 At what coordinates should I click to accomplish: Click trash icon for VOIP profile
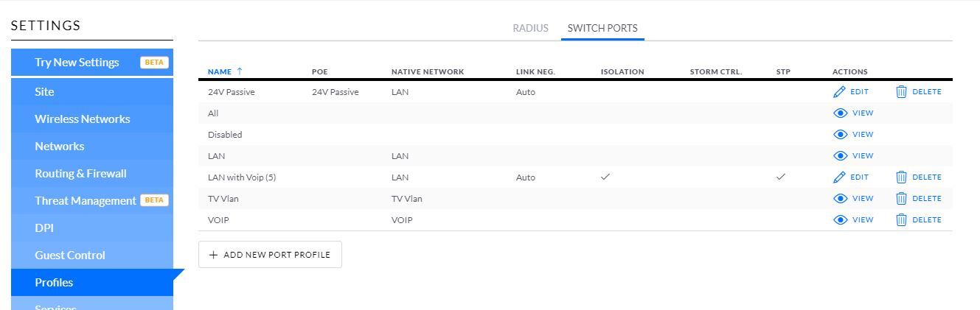click(901, 220)
